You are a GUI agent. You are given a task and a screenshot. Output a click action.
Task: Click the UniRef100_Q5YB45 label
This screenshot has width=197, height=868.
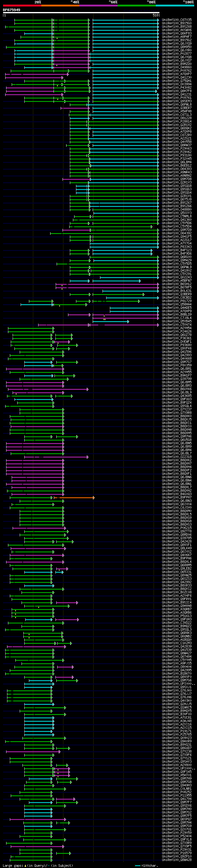pos(177,321)
